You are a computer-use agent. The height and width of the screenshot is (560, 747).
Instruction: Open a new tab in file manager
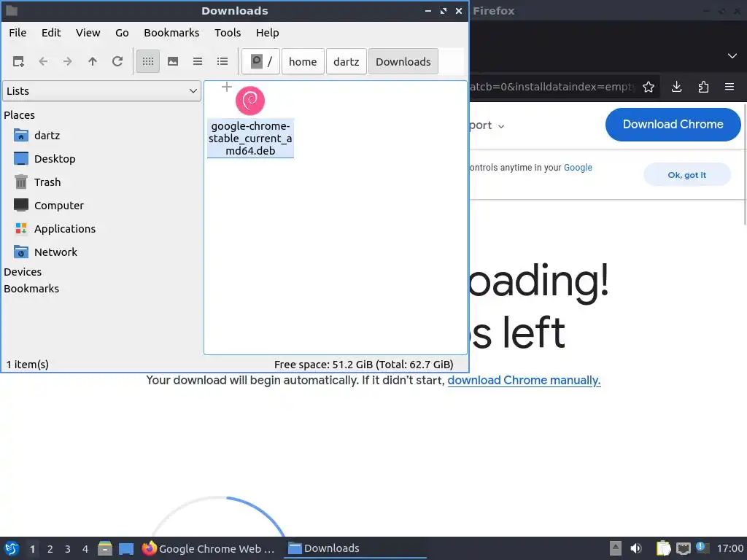click(x=18, y=61)
